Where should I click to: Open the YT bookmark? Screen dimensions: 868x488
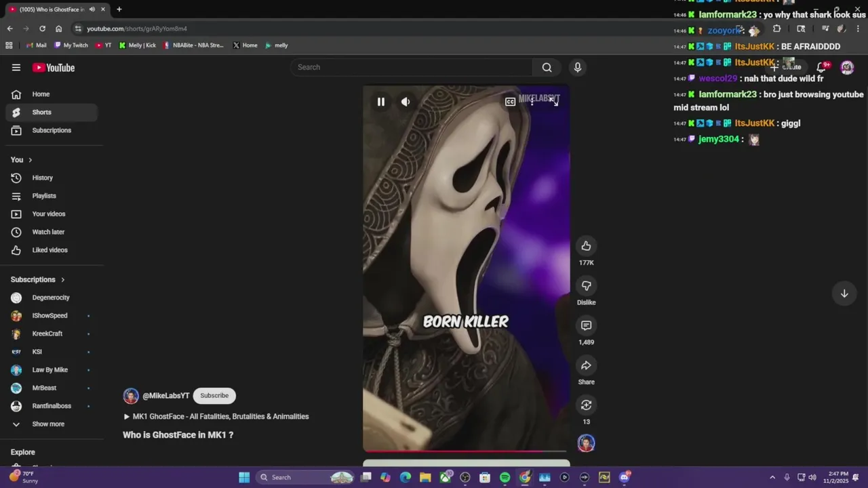click(x=104, y=45)
